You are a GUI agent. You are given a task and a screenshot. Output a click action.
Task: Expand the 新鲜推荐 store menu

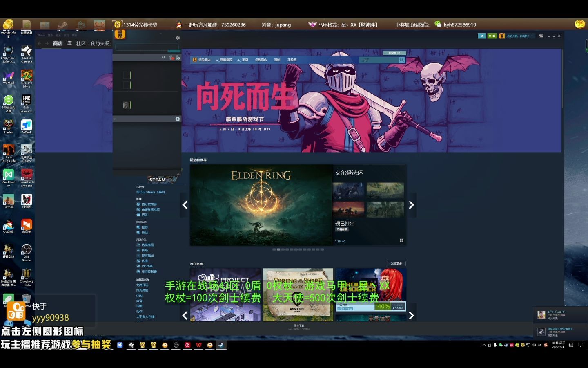[x=224, y=60]
